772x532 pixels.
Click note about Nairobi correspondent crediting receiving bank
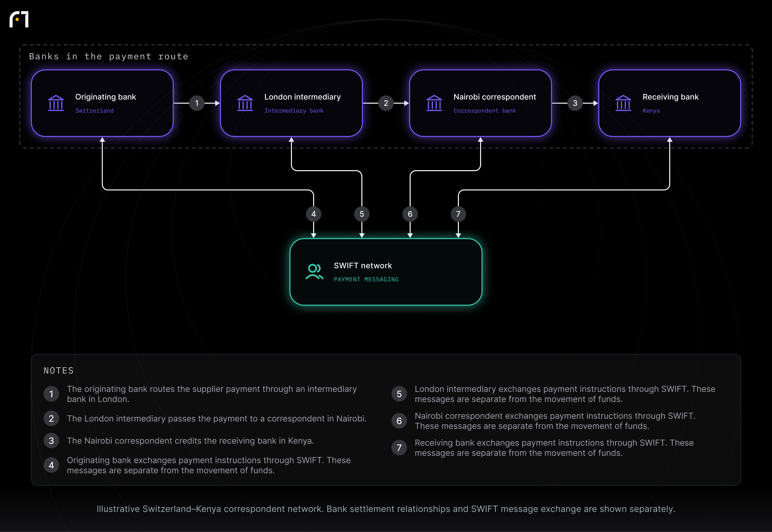[x=191, y=441]
